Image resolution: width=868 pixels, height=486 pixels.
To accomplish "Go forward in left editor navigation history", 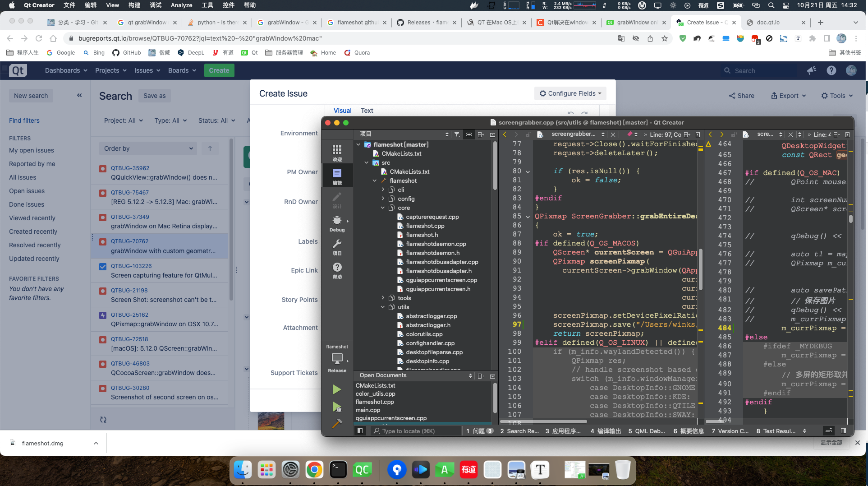I will point(516,134).
